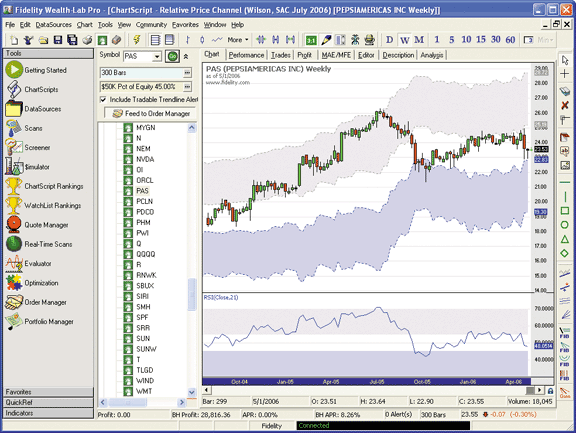Switch to Monthly scale M button

click(419, 40)
